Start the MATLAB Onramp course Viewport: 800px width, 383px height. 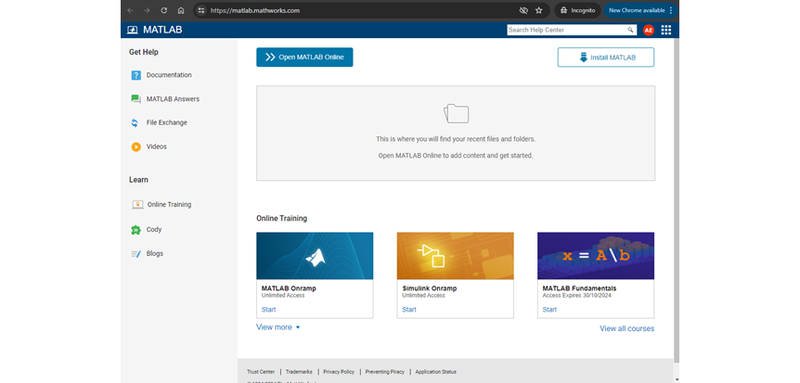268,310
